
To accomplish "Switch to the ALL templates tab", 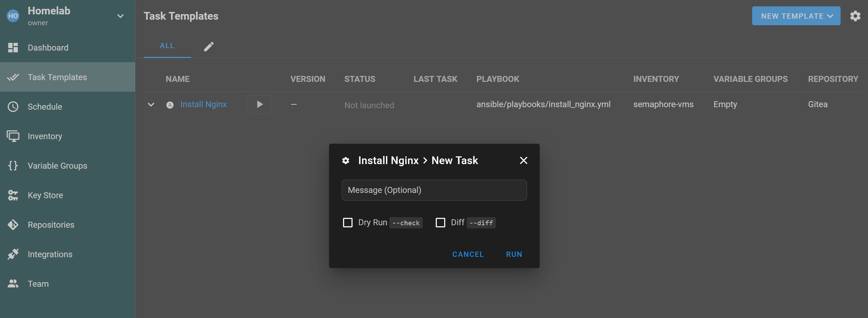I will pos(167,46).
